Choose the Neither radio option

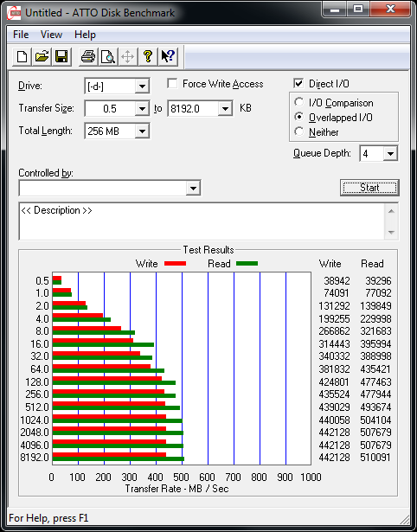click(x=299, y=131)
